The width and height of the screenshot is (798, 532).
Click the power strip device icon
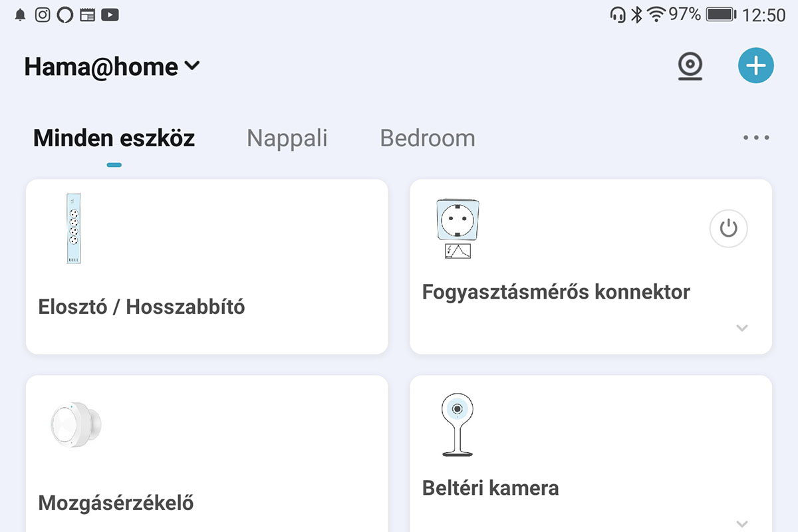tap(74, 229)
